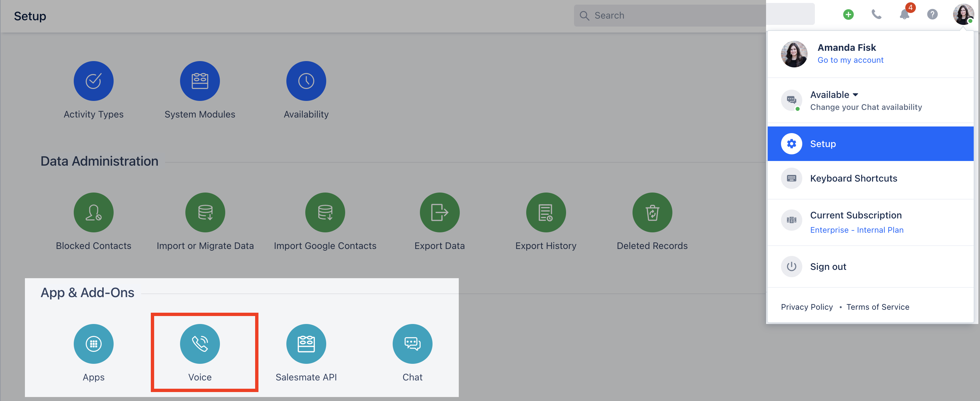Screen dimensions: 980x401
Task: Select Setup in the profile menu
Action: (x=870, y=144)
